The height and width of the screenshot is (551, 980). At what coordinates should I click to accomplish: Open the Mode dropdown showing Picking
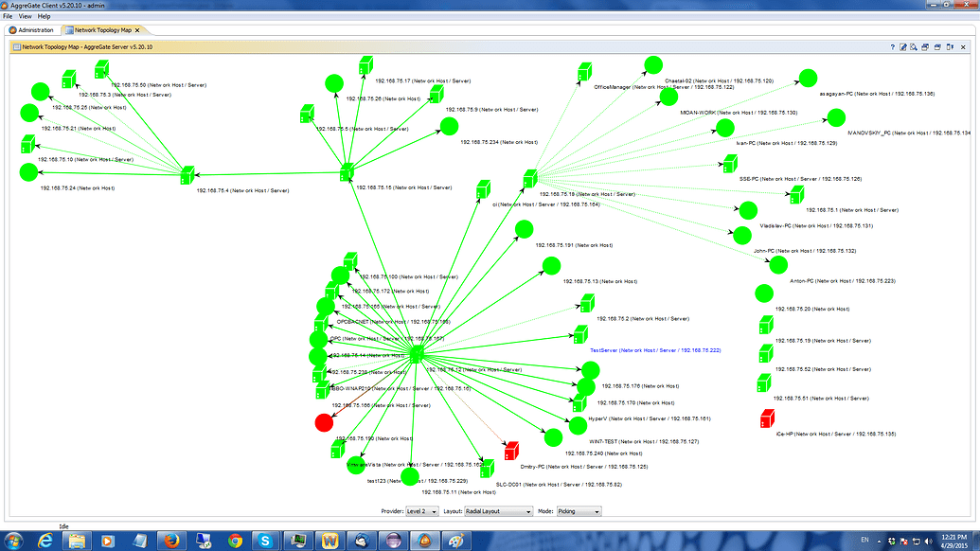(x=579, y=510)
